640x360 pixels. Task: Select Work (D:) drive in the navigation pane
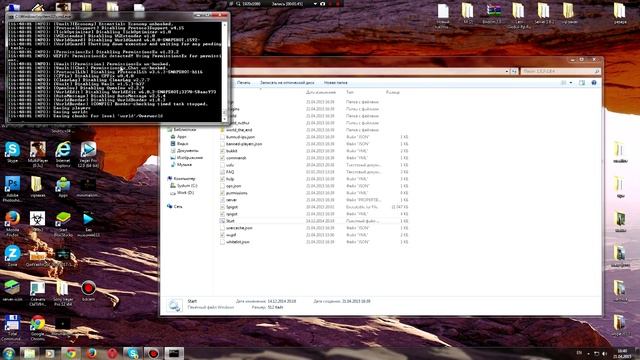click(182, 193)
